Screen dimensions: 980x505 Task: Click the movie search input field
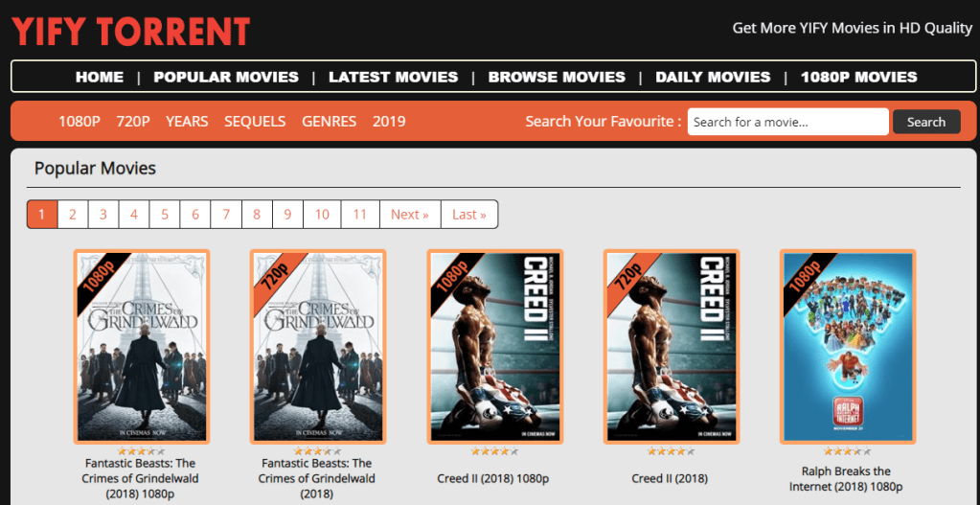[787, 122]
